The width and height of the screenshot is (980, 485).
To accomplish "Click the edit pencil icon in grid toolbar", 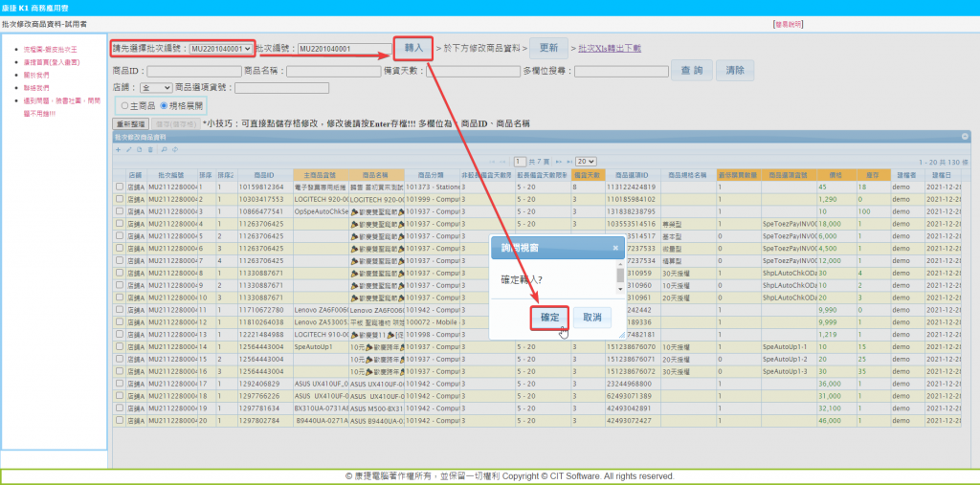I will pos(128,149).
